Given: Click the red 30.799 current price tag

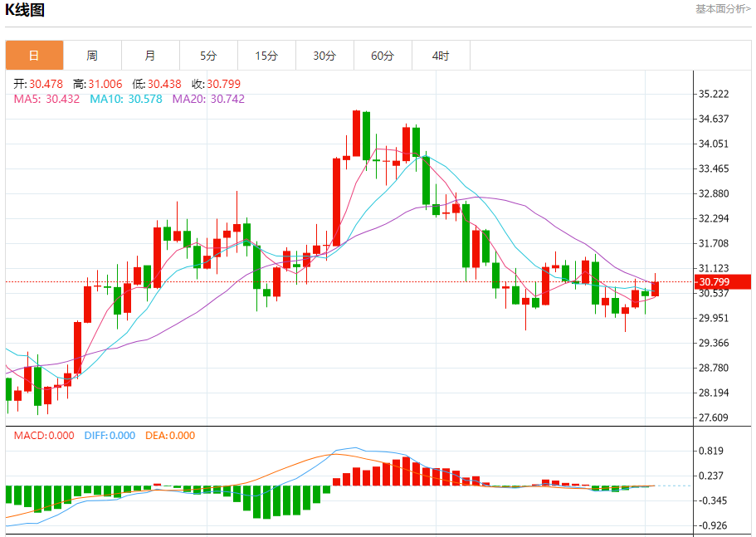Looking at the screenshot, I should [x=723, y=282].
